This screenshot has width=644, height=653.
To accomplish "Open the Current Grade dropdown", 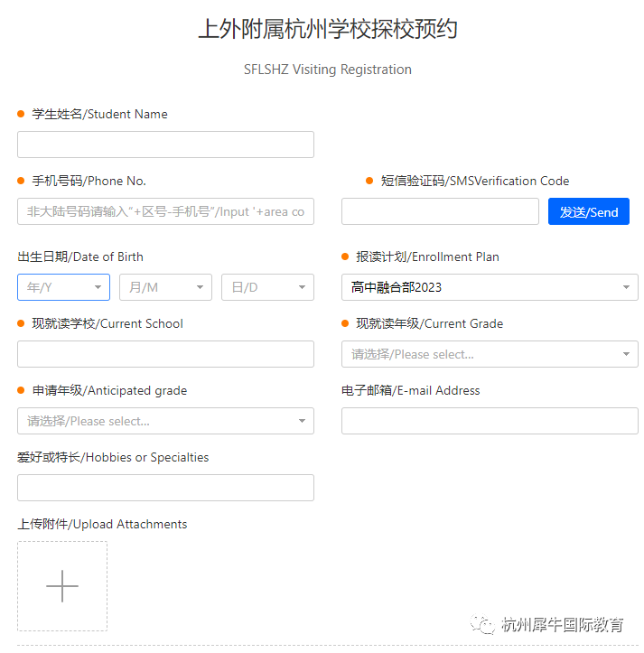I will pyautogui.click(x=490, y=354).
